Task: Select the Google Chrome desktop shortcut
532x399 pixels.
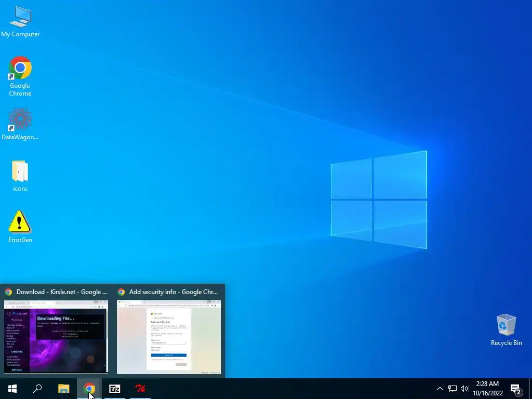Action: [x=20, y=76]
